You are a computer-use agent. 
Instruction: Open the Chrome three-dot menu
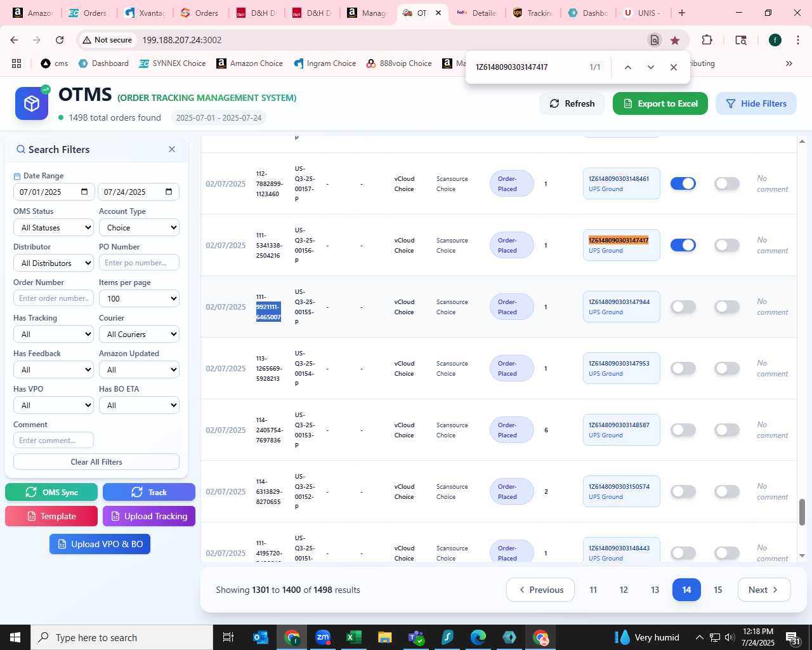(x=797, y=40)
